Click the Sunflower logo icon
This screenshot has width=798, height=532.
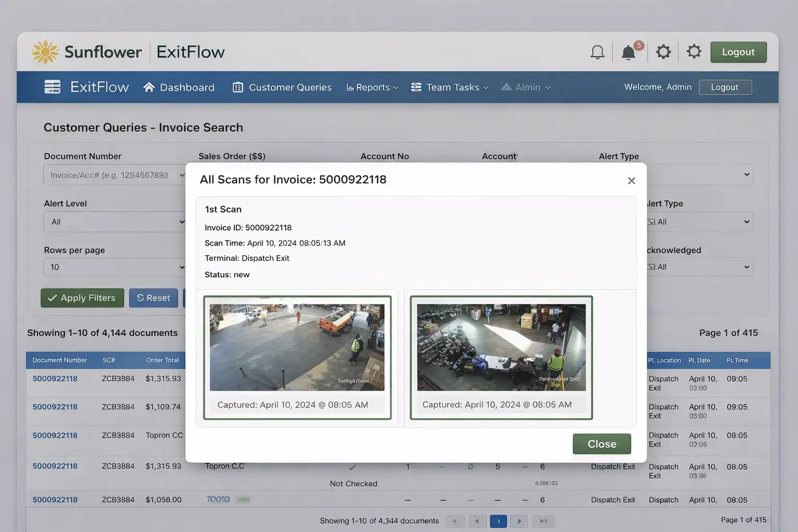click(45, 51)
